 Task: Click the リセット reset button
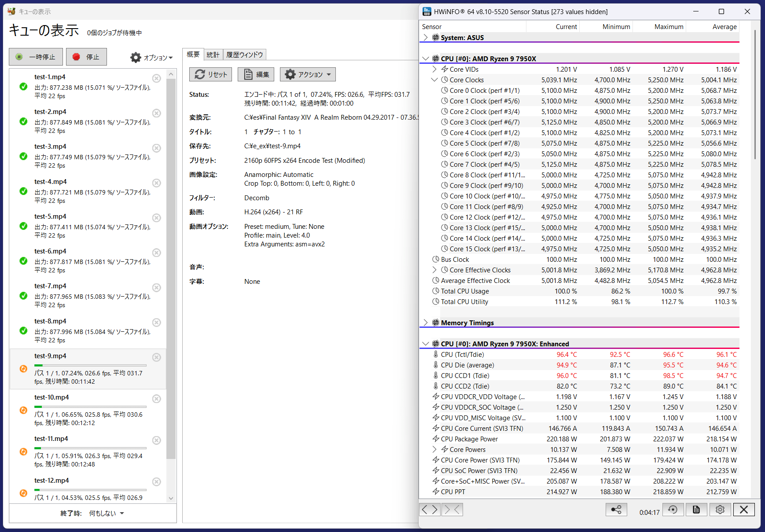tap(211, 74)
